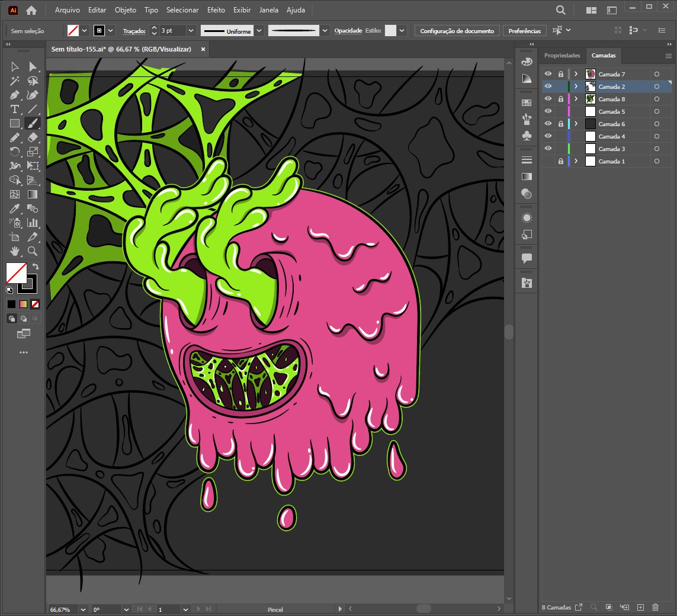The height and width of the screenshot is (616, 677).
Task: Click Configuração de documento button
Action: [457, 31]
